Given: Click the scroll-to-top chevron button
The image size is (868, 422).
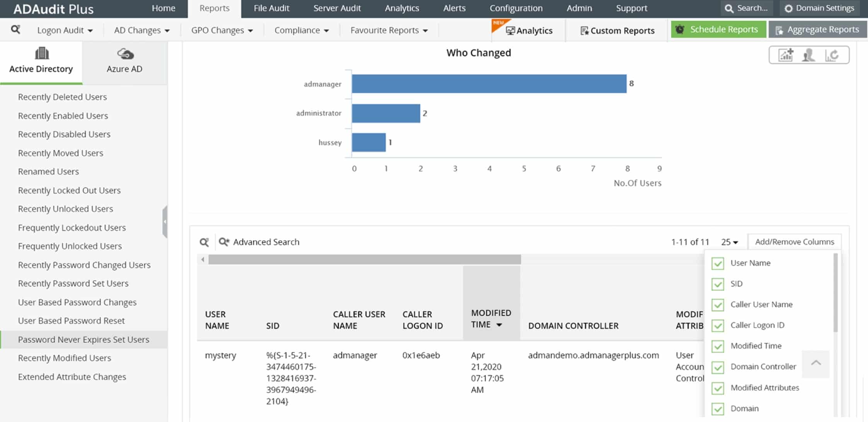Looking at the screenshot, I should point(816,363).
